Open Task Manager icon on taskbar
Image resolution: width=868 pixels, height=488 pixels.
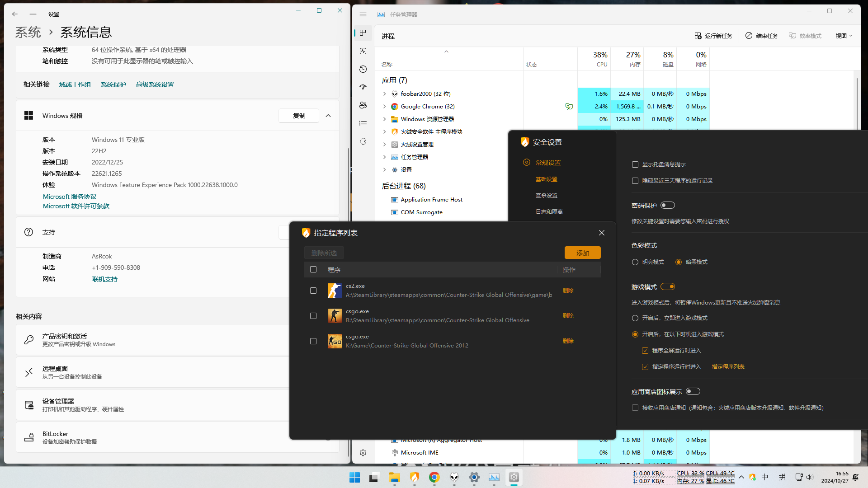(x=494, y=477)
